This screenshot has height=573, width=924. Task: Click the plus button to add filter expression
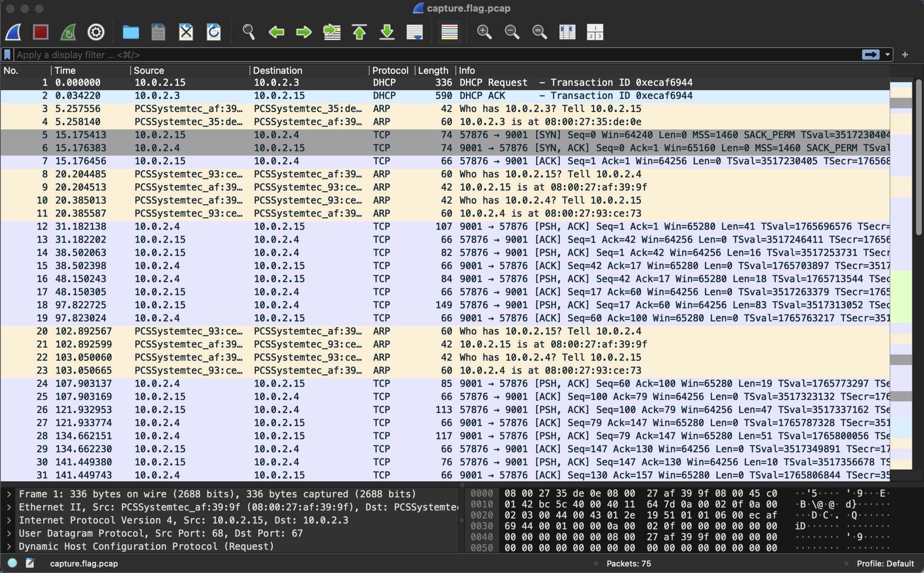pos(905,55)
